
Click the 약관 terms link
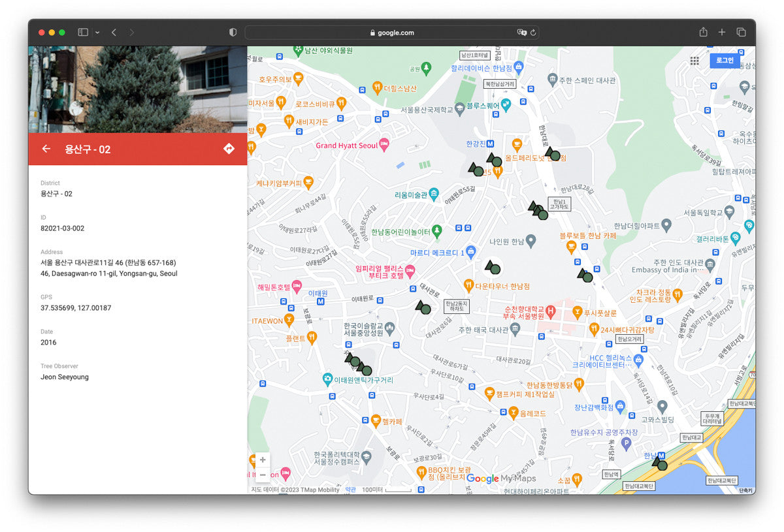[351, 490]
